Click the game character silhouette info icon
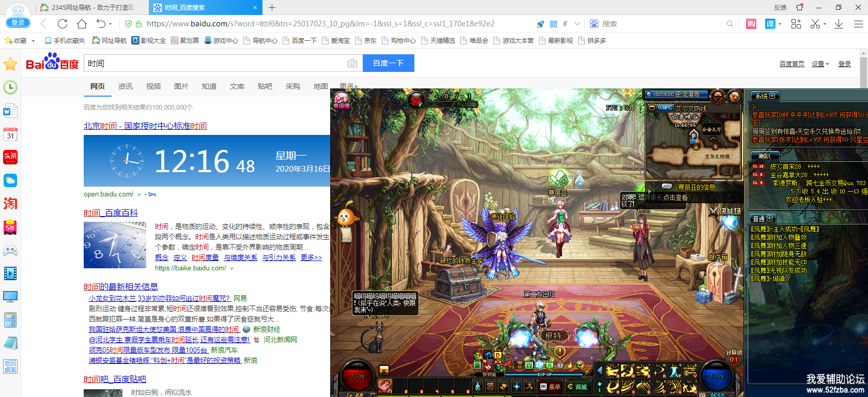 coord(477,386)
